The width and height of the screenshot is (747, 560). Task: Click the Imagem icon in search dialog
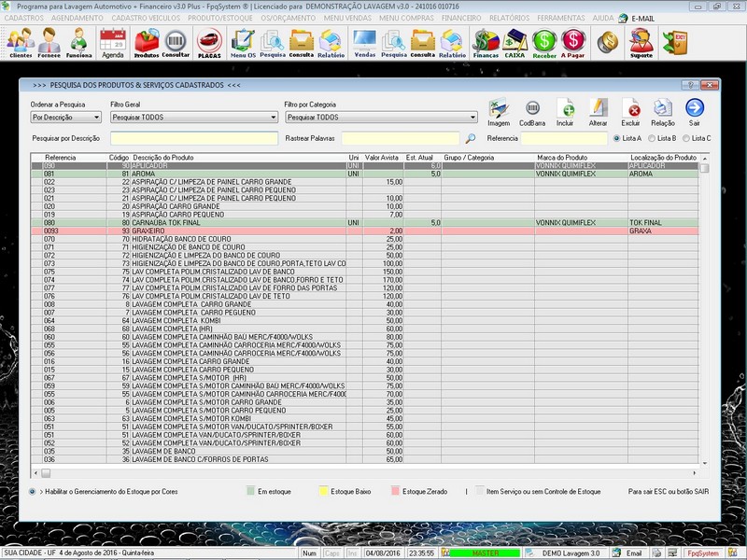pyautogui.click(x=499, y=112)
